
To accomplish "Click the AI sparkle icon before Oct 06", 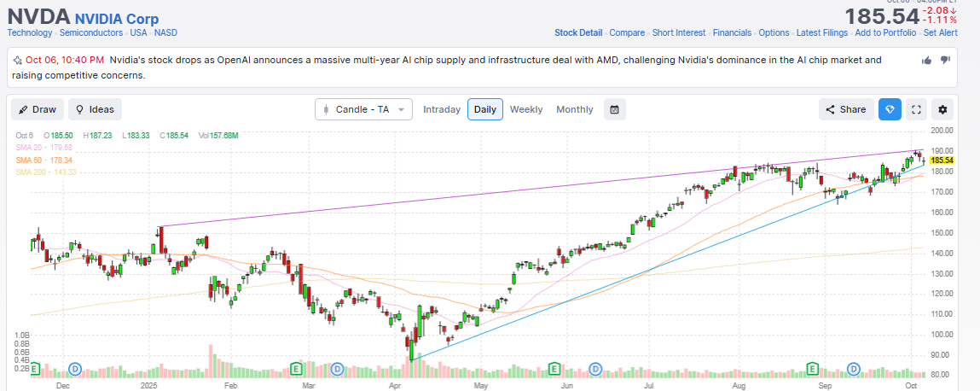I will click(18, 61).
